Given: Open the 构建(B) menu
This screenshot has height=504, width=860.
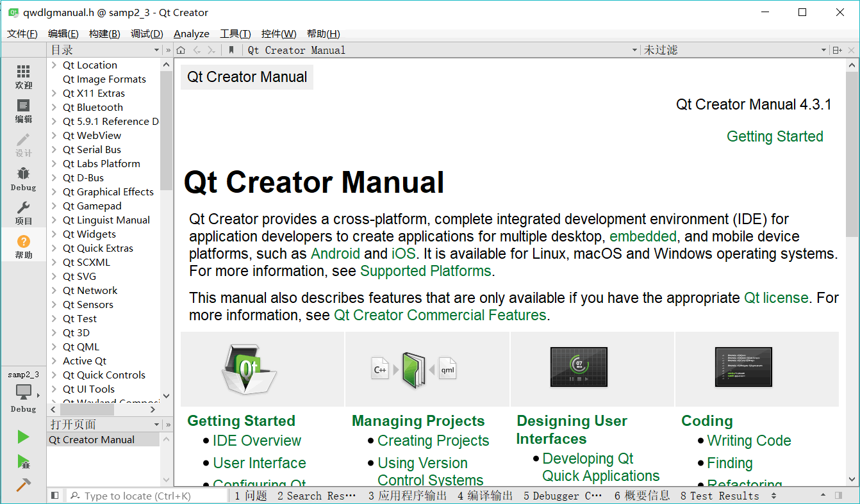Looking at the screenshot, I should (x=104, y=34).
